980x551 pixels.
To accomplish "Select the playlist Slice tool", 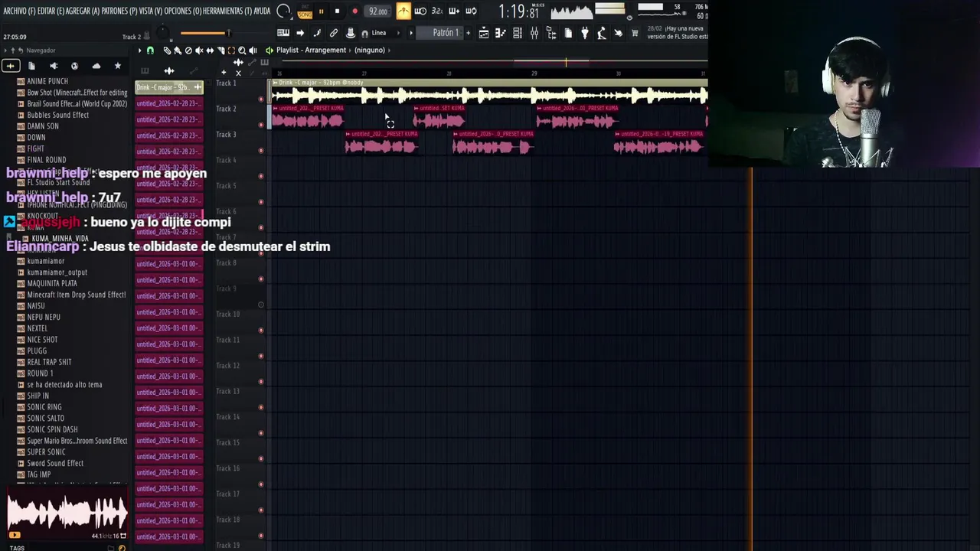I will point(220,51).
